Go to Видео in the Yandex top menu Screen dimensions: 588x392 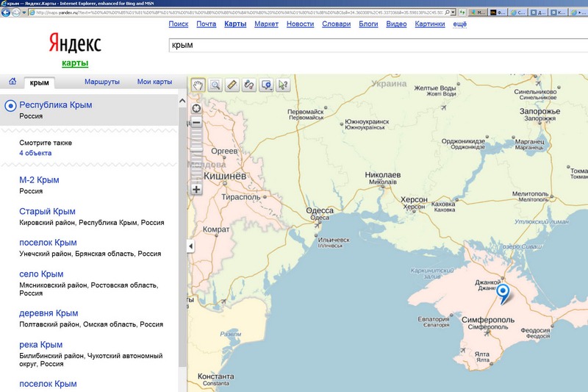tap(396, 24)
